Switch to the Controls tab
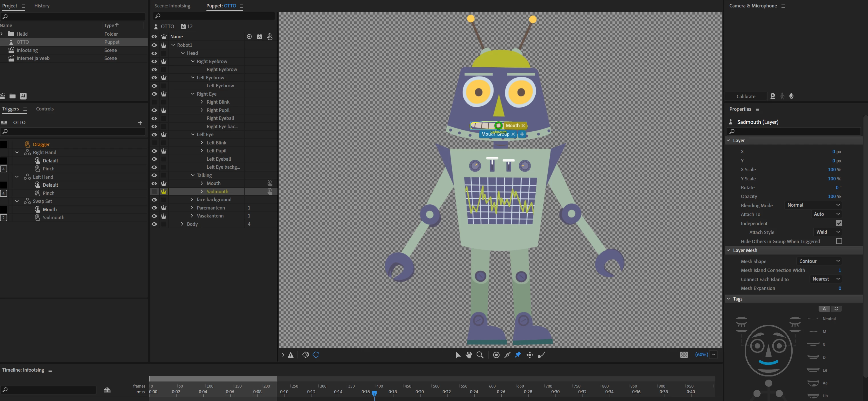Image resolution: width=868 pixels, height=401 pixels. [x=45, y=109]
